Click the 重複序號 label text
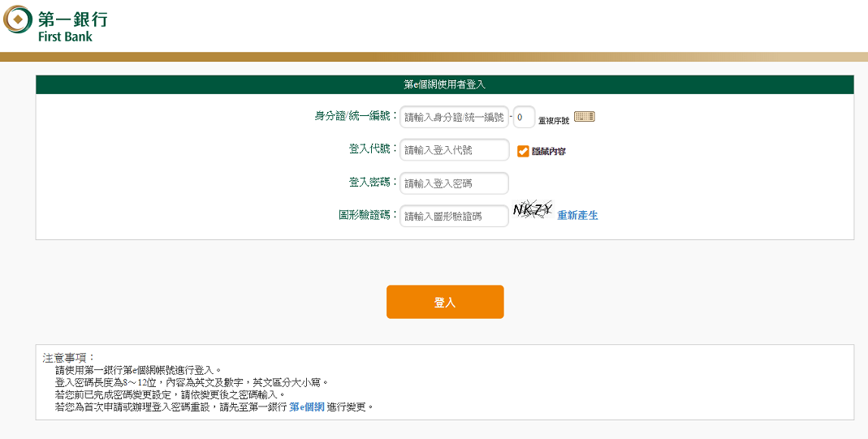868x439 pixels. point(554,121)
